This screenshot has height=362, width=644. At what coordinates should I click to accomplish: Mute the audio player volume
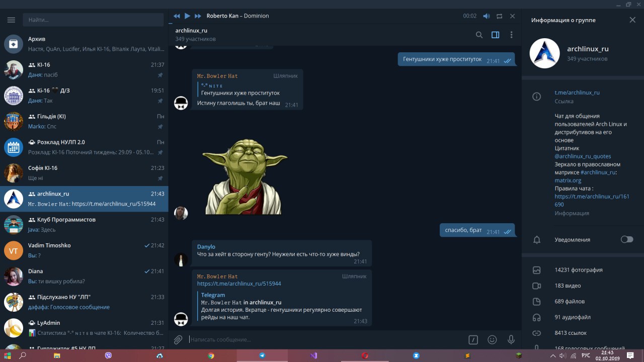487,16
